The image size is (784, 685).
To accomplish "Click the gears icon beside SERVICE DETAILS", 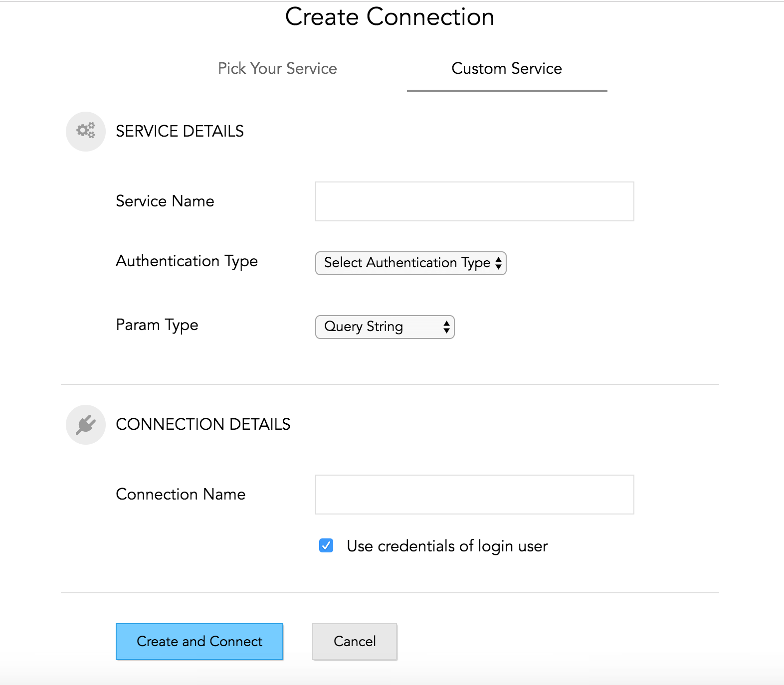I will (x=85, y=131).
